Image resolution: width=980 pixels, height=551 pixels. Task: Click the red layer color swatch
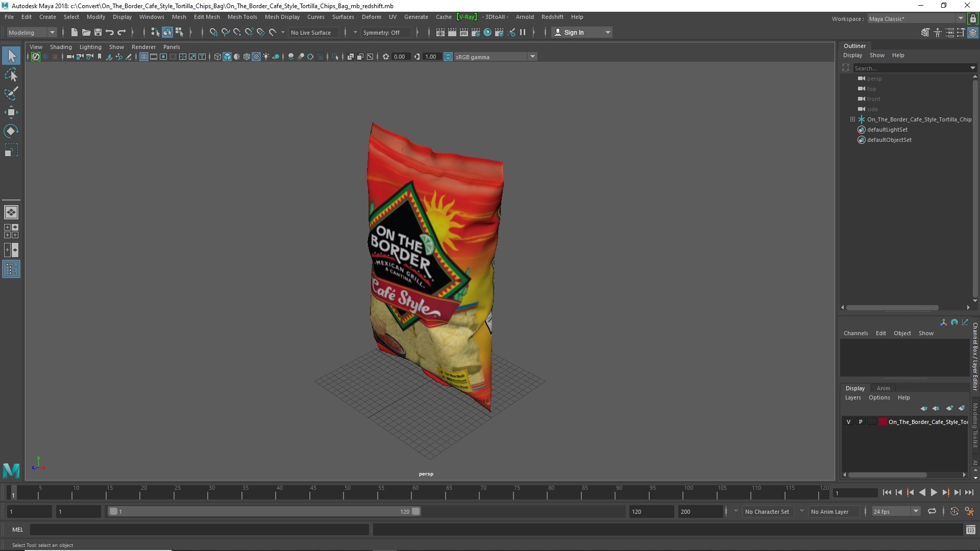tap(883, 422)
